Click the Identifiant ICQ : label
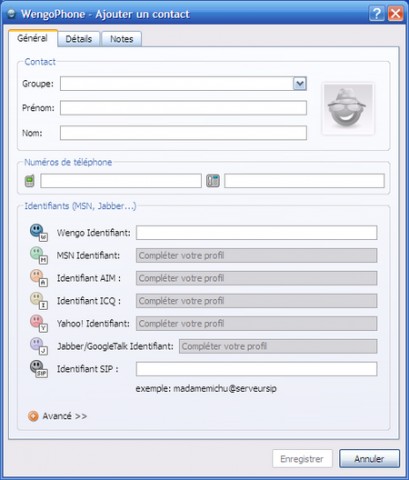 (x=89, y=301)
